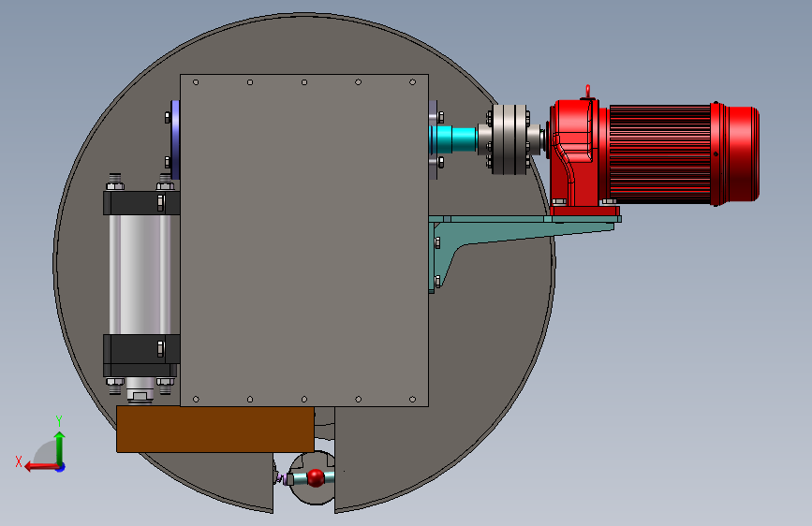Click the X axis label
This screenshot has height=526, width=812.
pyautogui.click(x=19, y=461)
